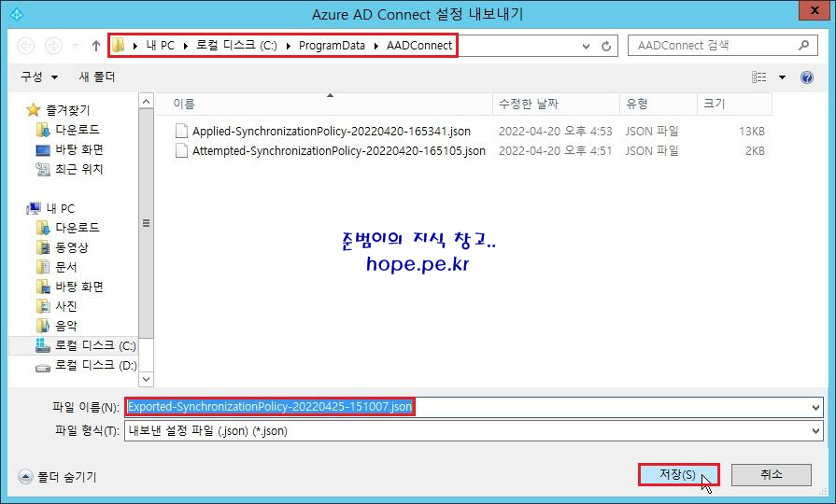Open 동영상 folder in navigation pane
Viewport: 836px width, 504px height.
tap(72, 247)
